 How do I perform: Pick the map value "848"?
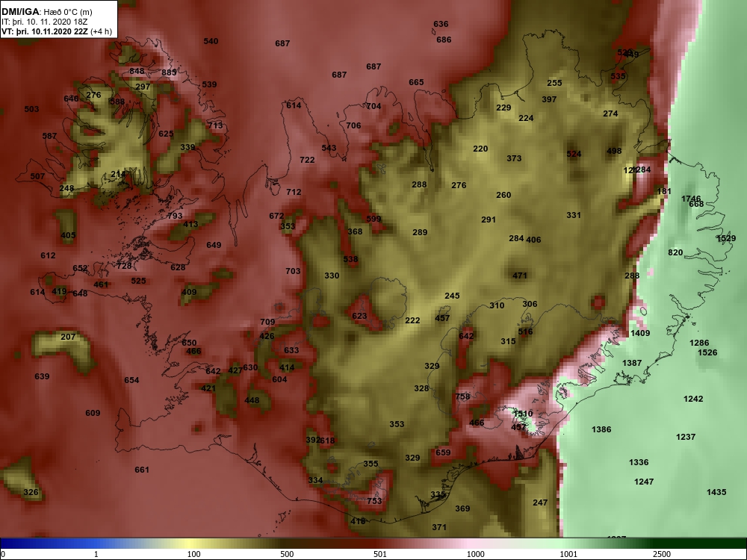coord(137,72)
